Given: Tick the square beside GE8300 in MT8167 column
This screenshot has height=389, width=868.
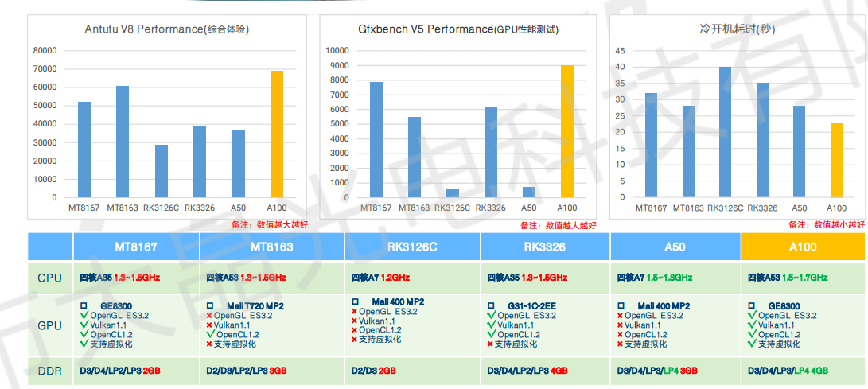Looking at the screenshot, I should [x=84, y=306].
